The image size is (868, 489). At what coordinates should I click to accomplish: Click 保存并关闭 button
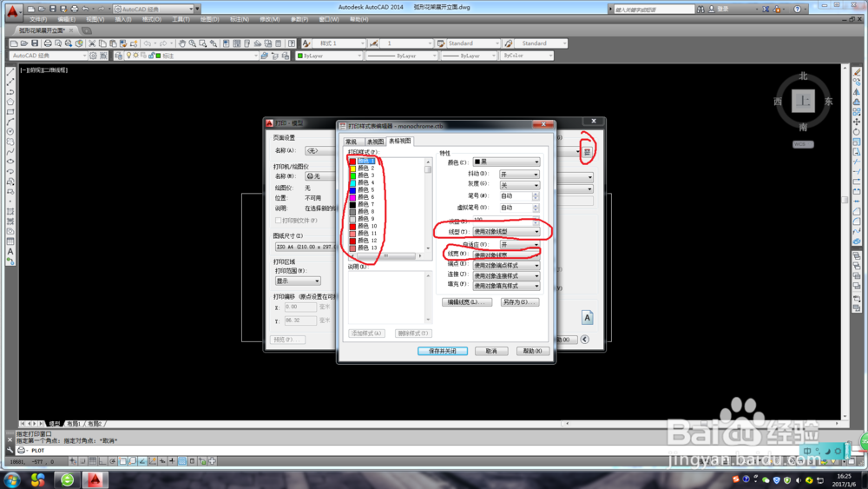pyautogui.click(x=443, y=351)
